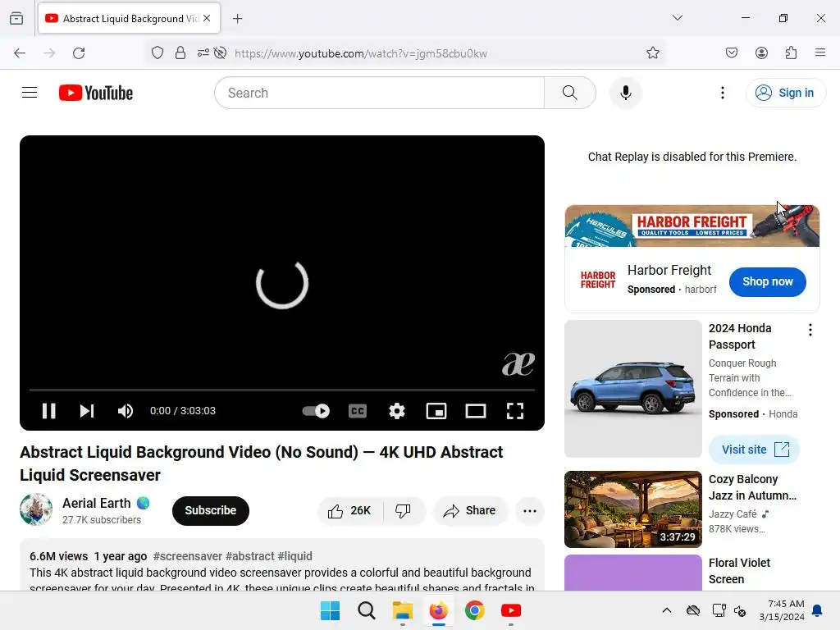Reload the current page
840x630 pixels.
point(79,53)
